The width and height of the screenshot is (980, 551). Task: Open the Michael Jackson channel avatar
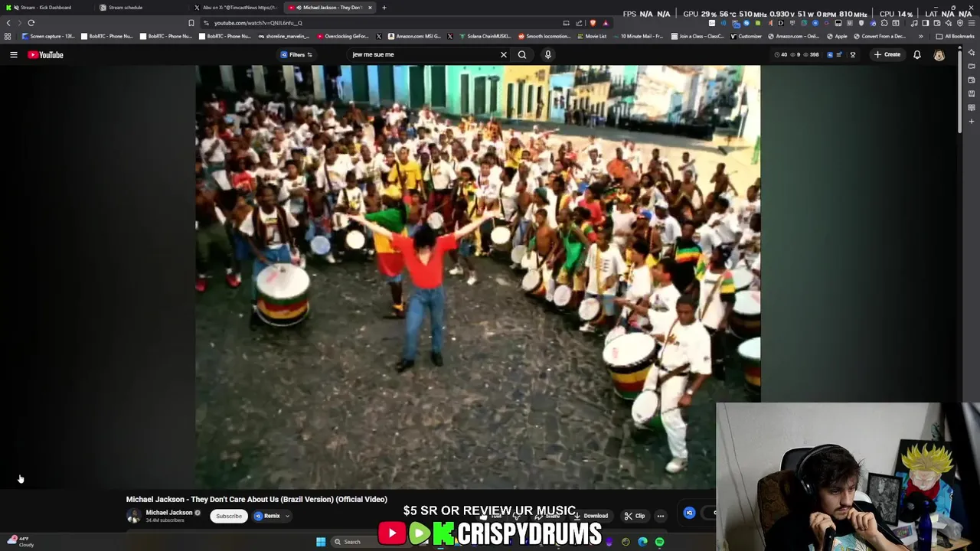pyautogui.click(x=134, y=516)
